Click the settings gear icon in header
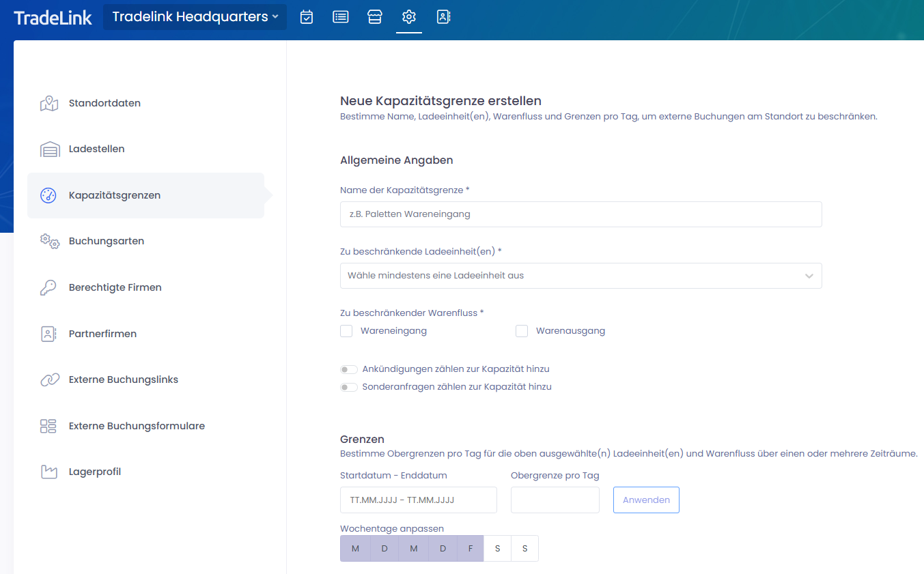The height and width of the screenshot is (574, 924). [409, 17]
